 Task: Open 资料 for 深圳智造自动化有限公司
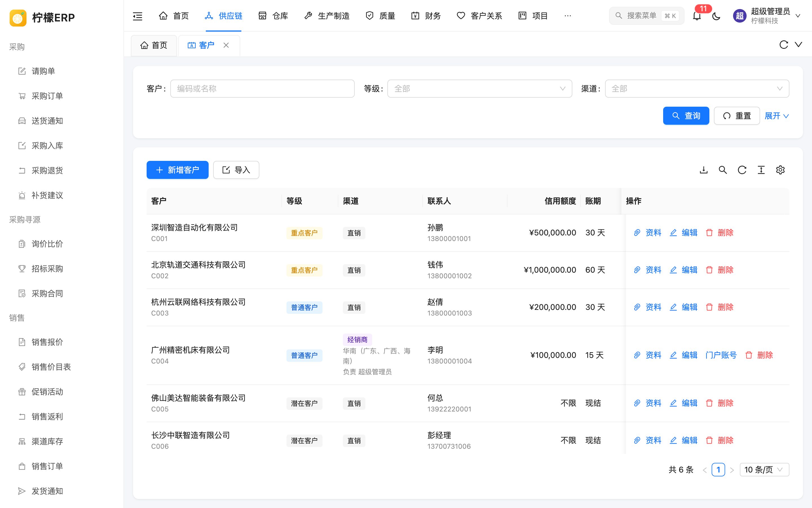point(647,233)
